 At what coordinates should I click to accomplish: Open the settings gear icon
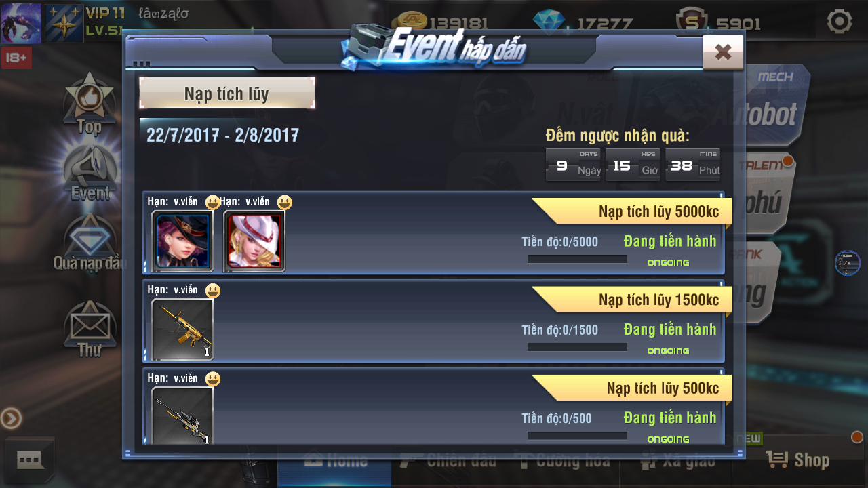click(x=840, y=22)
